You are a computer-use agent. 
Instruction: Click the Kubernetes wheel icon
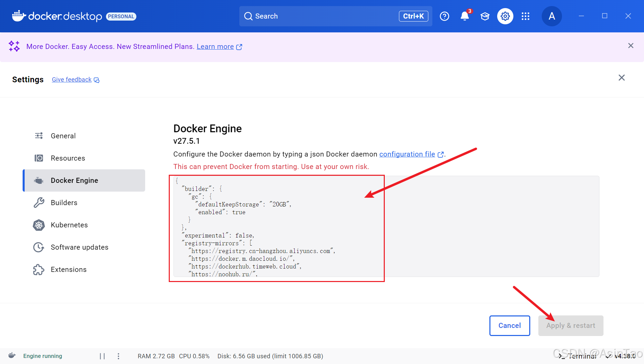pos(39,225)
